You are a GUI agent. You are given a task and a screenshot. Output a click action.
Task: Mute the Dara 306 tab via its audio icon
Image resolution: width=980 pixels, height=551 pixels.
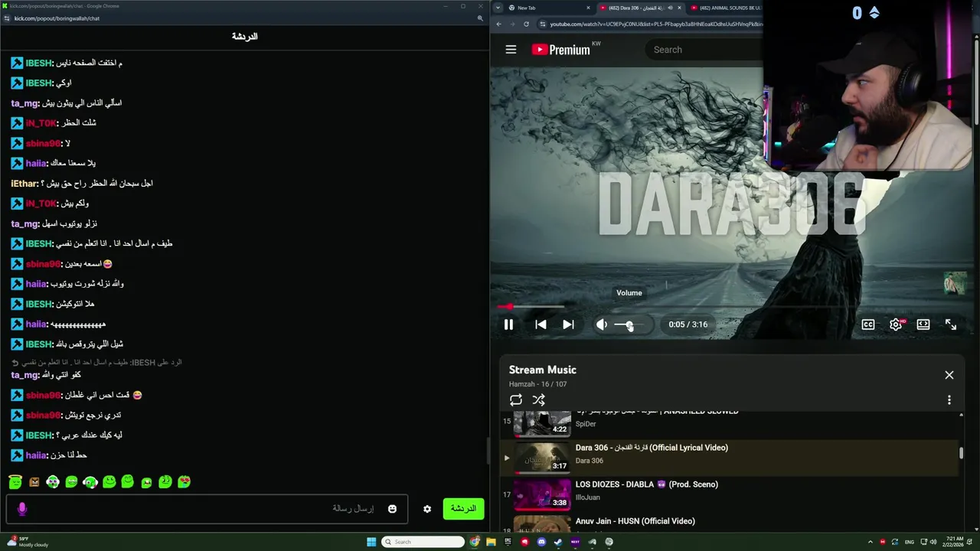coord(670,8)
